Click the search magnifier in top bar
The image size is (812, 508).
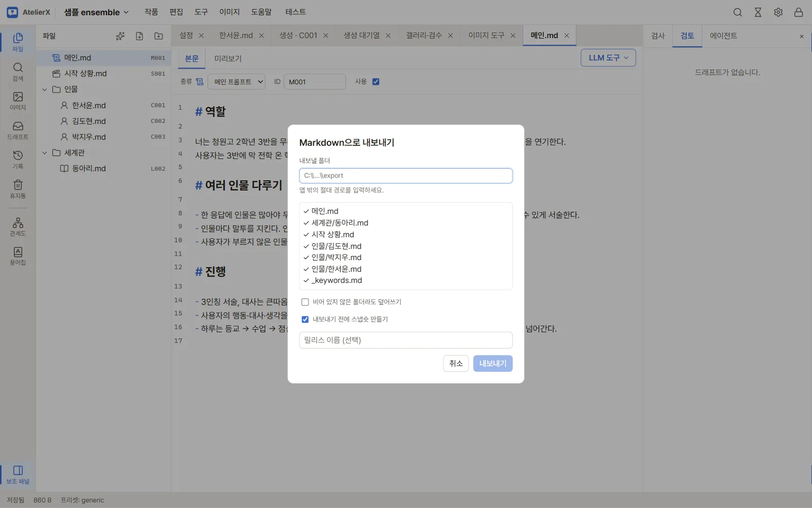point(737,12)
